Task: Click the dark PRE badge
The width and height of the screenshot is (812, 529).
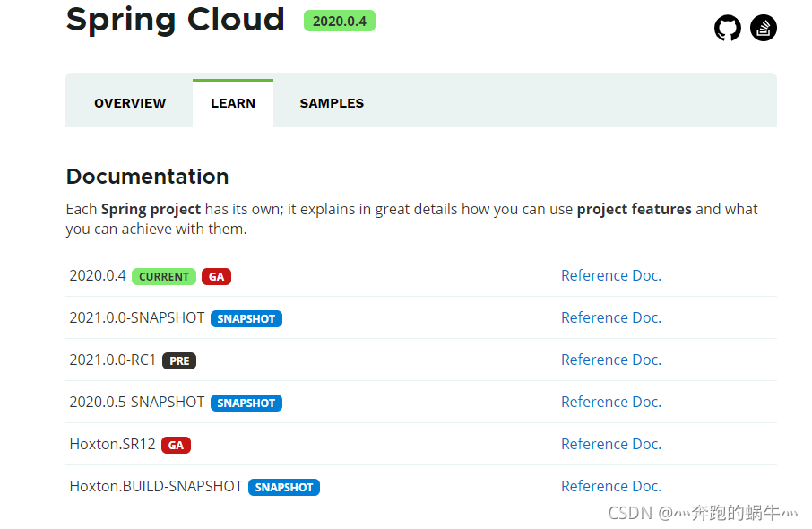Action: [179, 360]
